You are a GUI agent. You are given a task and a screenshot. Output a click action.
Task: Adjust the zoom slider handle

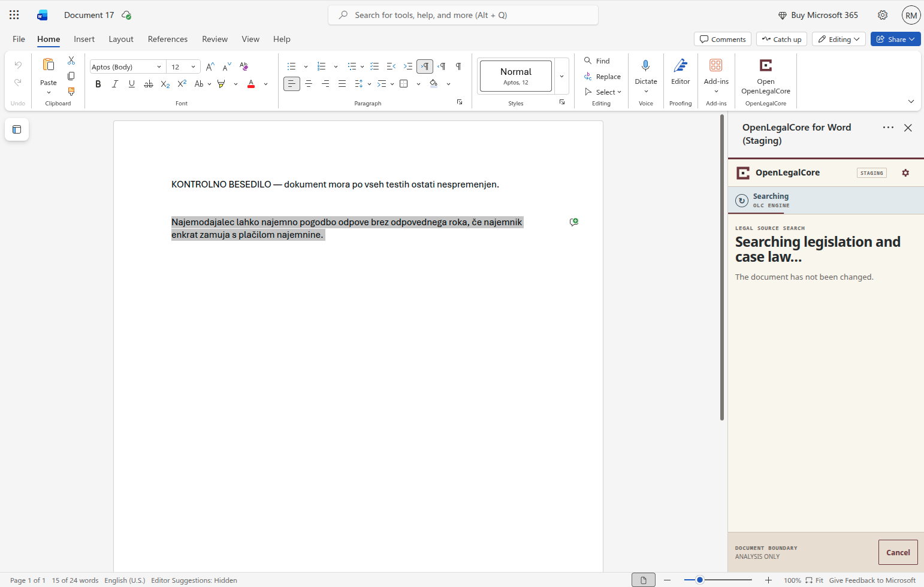coord(699,580)
